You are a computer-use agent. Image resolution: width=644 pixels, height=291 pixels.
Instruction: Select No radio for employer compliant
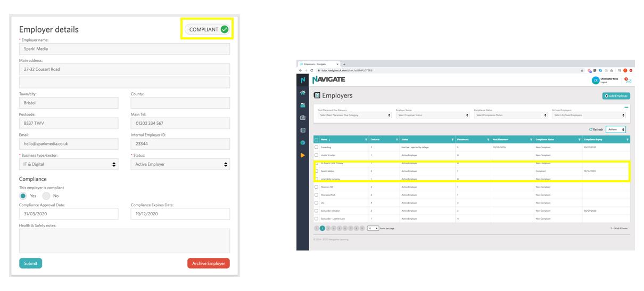tap(46, 196)
